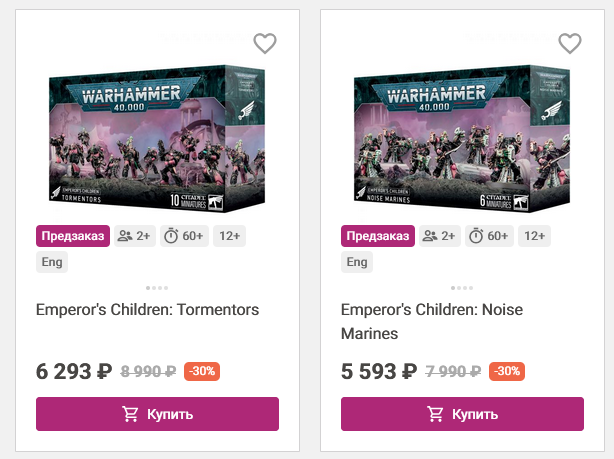Select the Eng language tag on Noise Marines
Viewport: 614px width, 459px height.
coord(357,262)
